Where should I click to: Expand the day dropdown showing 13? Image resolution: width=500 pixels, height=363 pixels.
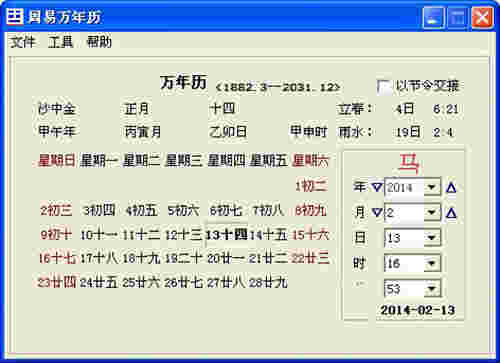pos(432,238)
